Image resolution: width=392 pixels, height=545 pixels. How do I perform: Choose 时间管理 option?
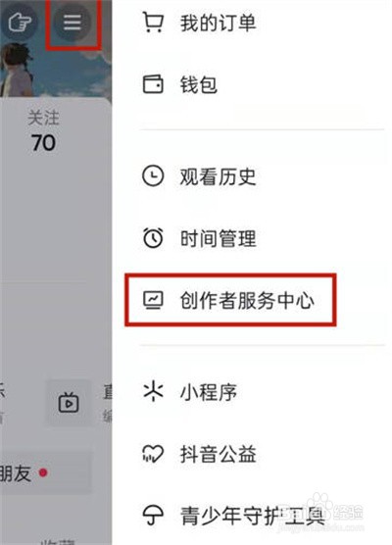click(x=218, y=238)
